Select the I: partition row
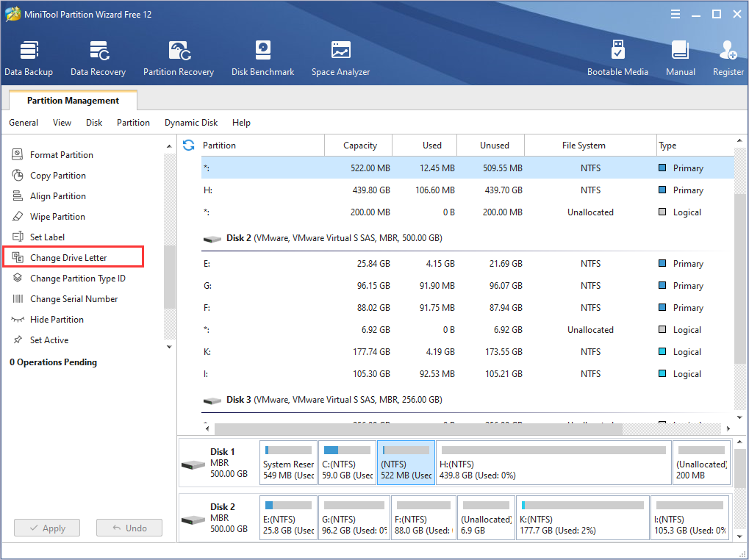Image resolution: width=749 pixels, height=560 pixels. 467,374
